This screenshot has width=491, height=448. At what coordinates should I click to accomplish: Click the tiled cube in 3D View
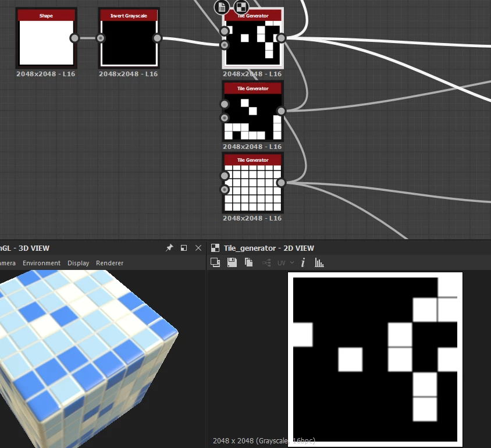(x=84, y=357)
